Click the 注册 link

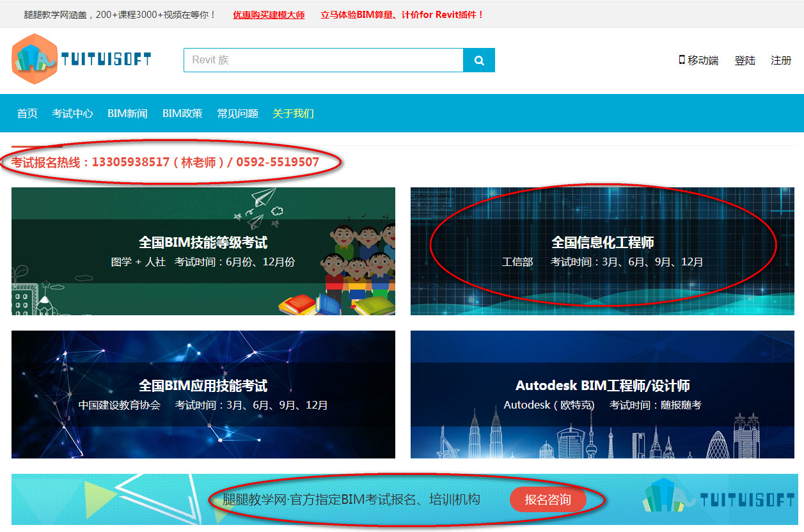click(x=781, y=61)
